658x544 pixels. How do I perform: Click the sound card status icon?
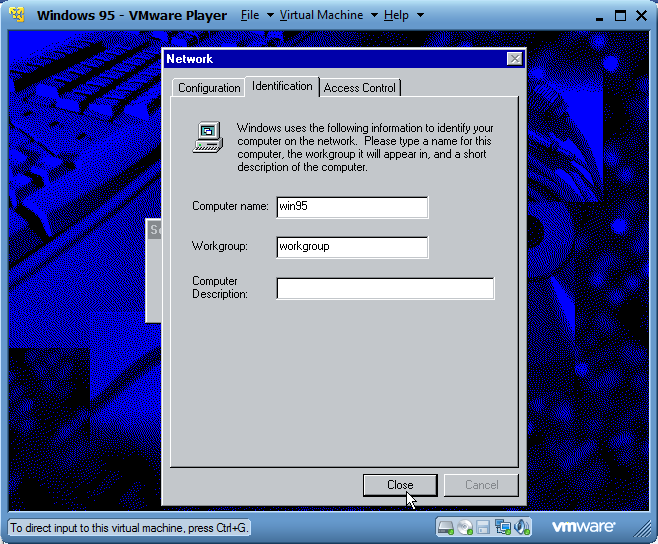522,527
